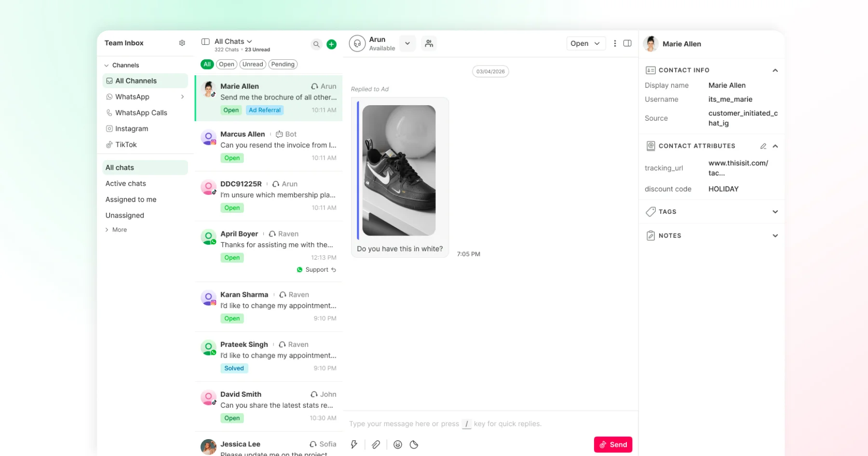Screen dimensions: 868x456
Task: Select WhatsApp Calls channel
Action: coord(145,112)
